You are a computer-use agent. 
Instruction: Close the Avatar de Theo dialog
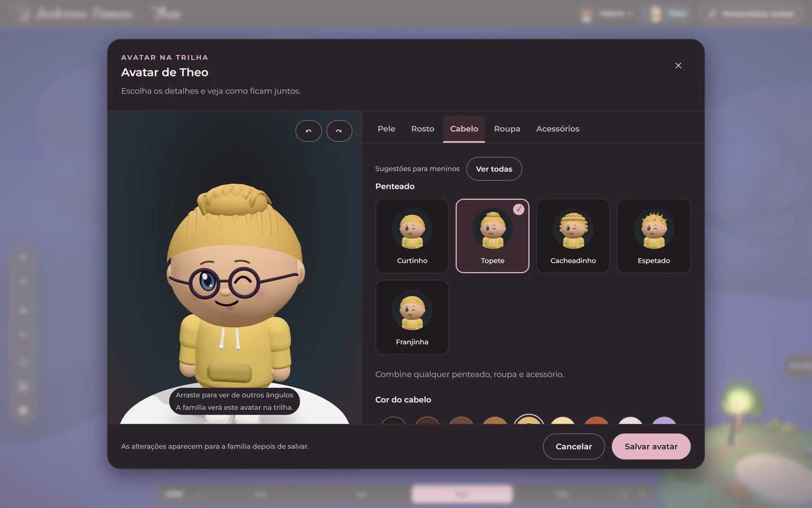point(678,65)
